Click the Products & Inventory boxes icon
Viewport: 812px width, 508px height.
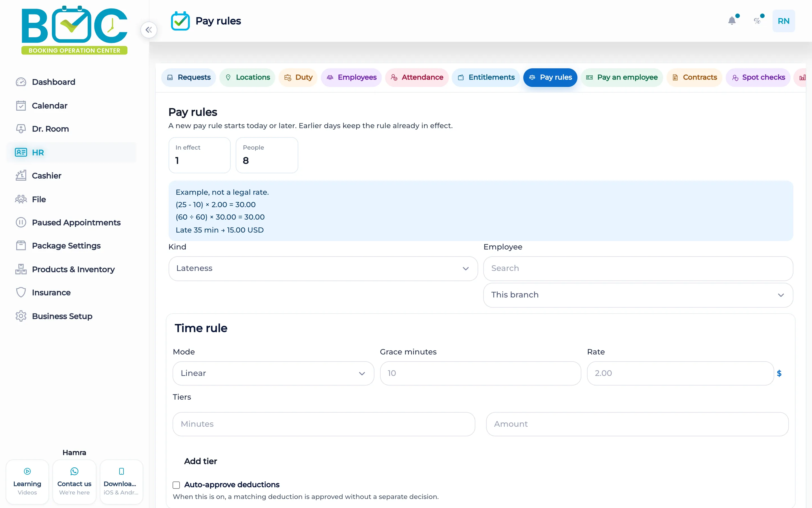[21, 269]
